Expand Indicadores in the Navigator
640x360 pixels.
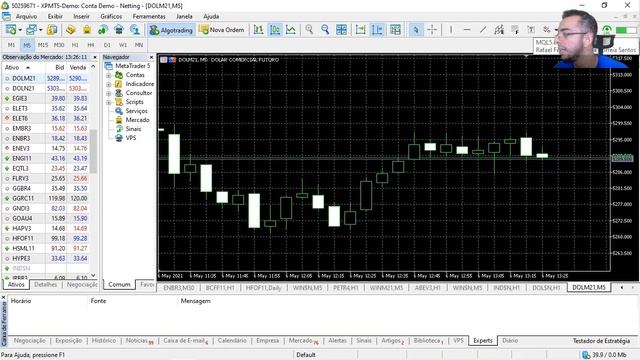point(109,84)
